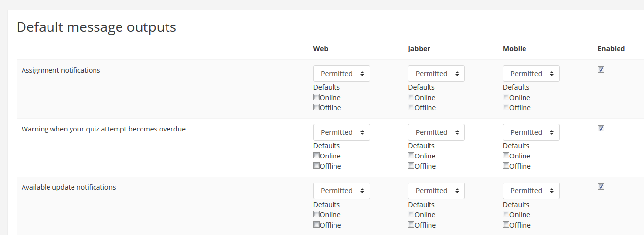Check Jabber Offline for quiz overdue warning
The image size is (644, 235).
(411, 166)
